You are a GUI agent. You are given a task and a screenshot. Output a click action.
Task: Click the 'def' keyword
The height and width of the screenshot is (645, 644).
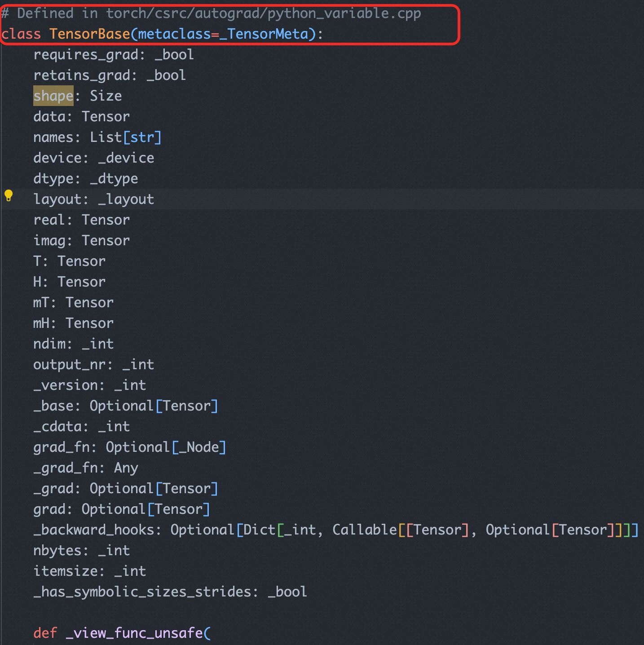pos(45,633)
